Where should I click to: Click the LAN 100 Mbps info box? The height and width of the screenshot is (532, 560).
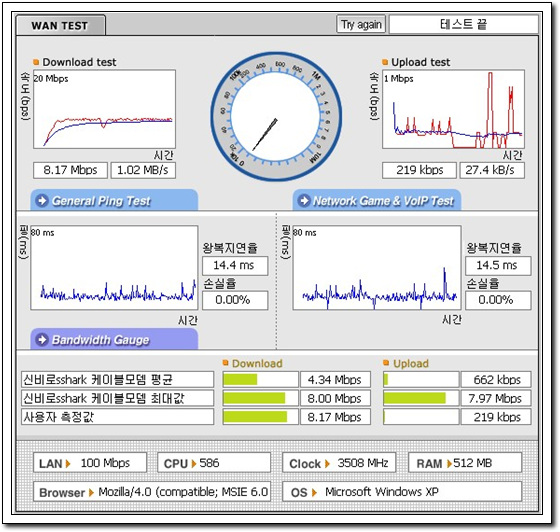coord(90,463)
